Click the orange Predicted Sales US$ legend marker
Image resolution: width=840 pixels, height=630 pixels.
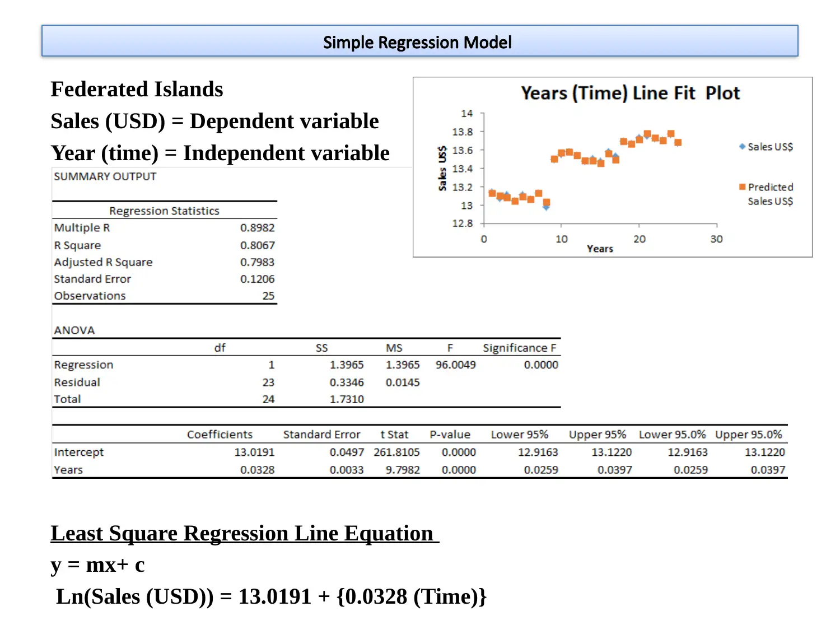(x=743, y=187)
